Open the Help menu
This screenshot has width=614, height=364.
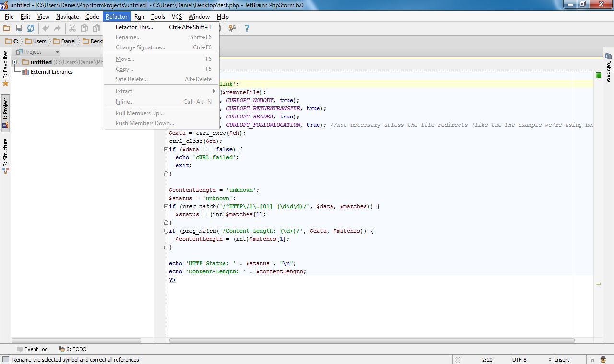pyautogui.click(x=223, y=17)
